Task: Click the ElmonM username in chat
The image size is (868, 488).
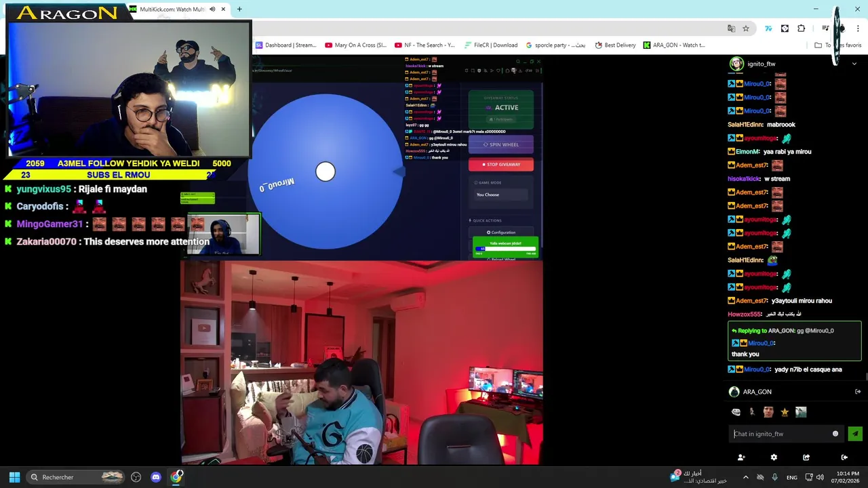Action: [748, 152]
